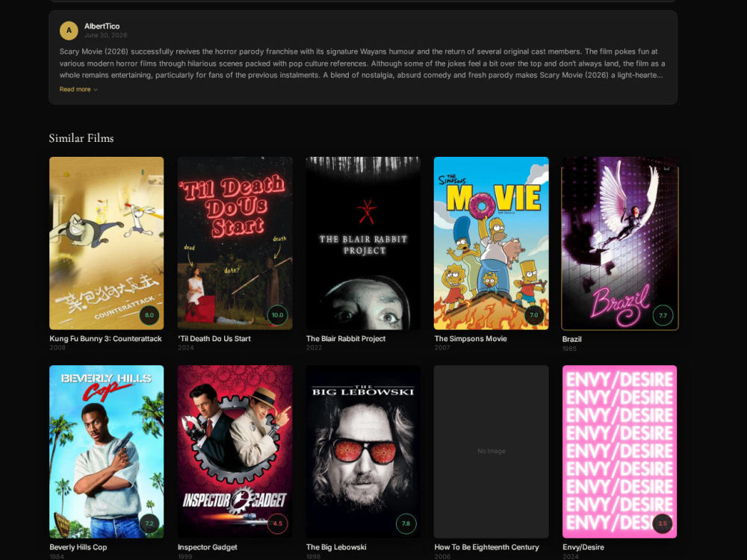This screenshot has height=560, width=747.
Task: Open The Blair Rabbit Project poster
Action: coord(363,243)
